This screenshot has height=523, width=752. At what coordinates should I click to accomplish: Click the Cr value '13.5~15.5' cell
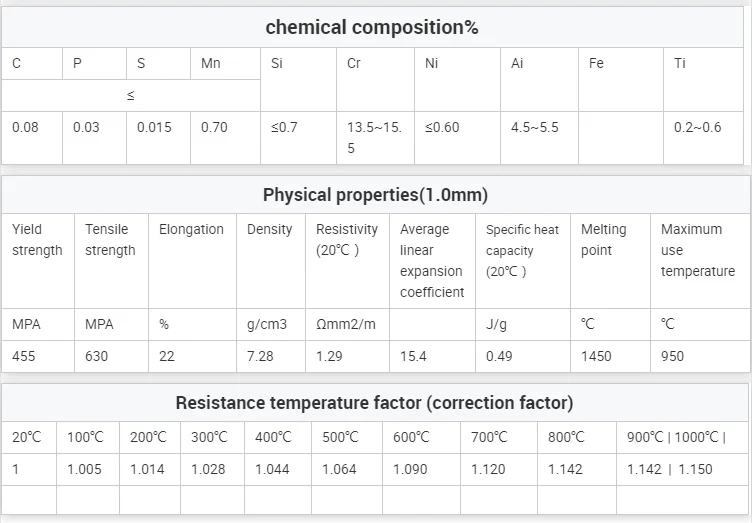[374, 138]
